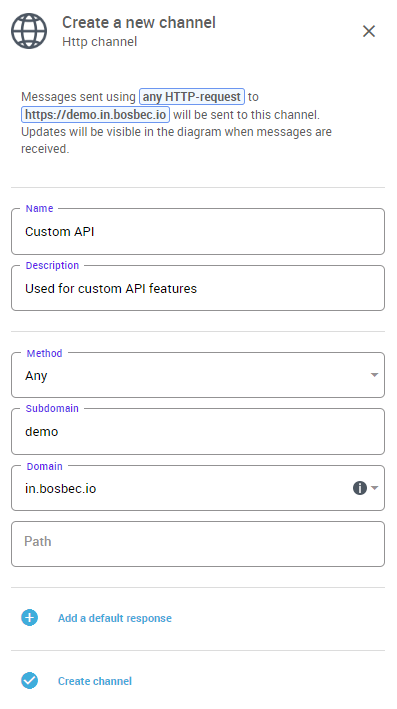Click the https://demo.in.bosbec.io URL tag

click(95, 114)
